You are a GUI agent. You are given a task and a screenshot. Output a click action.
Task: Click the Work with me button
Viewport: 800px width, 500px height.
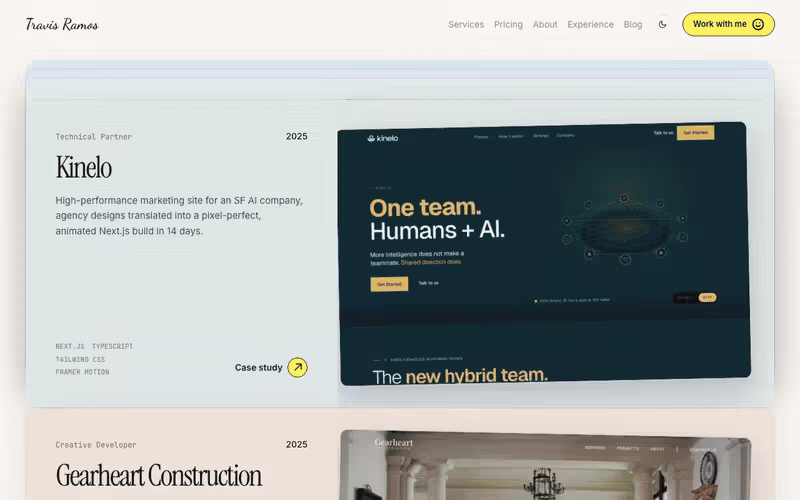point(728,24)
